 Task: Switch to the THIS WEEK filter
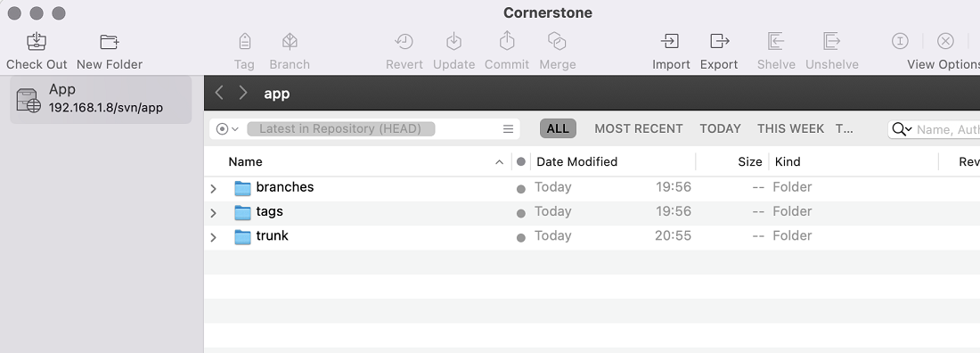790,128
